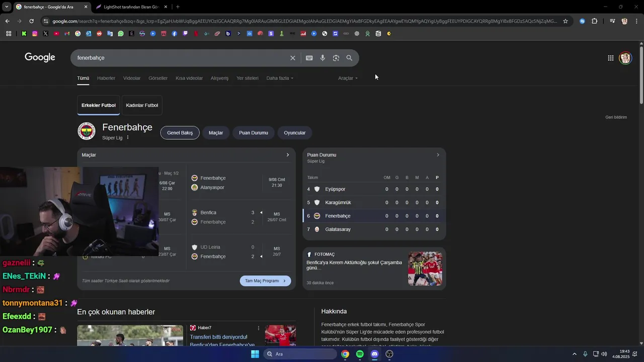644x362 pixels.
Task: Expand the Araçlar dropdown
Action: tap(348, 78)
